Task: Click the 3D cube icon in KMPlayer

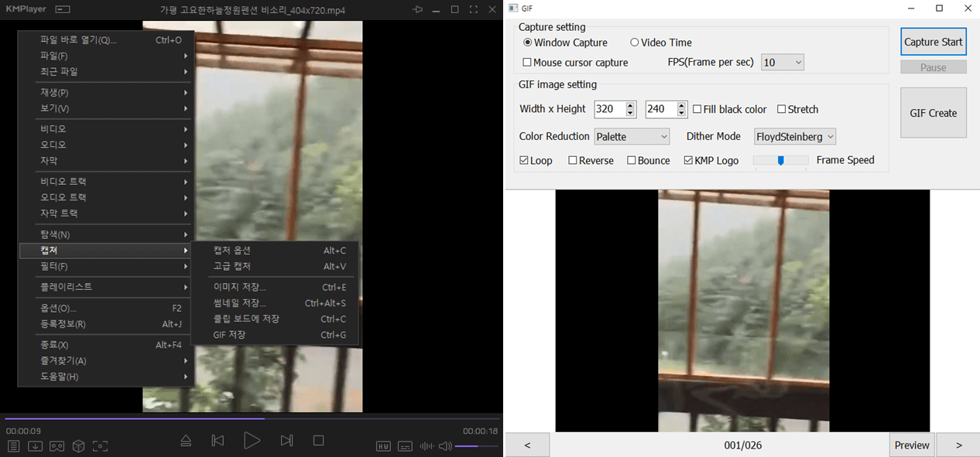Action: click(x=78, y=446)
